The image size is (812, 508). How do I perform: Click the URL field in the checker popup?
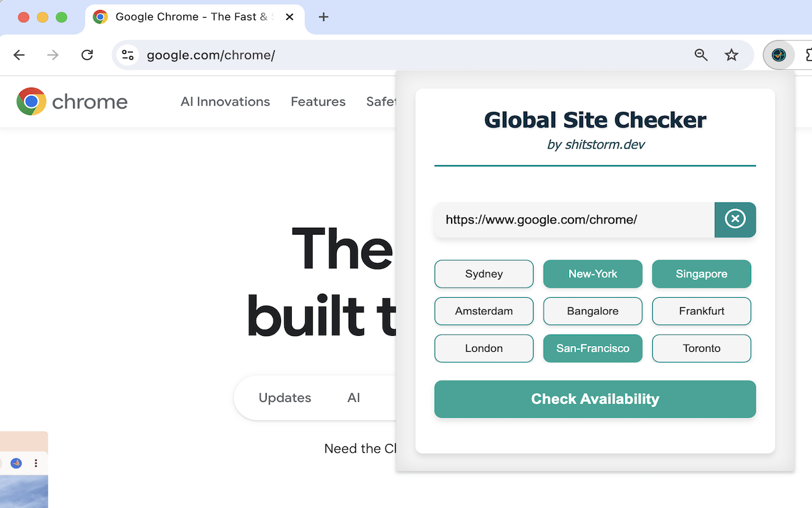point(575,220)
